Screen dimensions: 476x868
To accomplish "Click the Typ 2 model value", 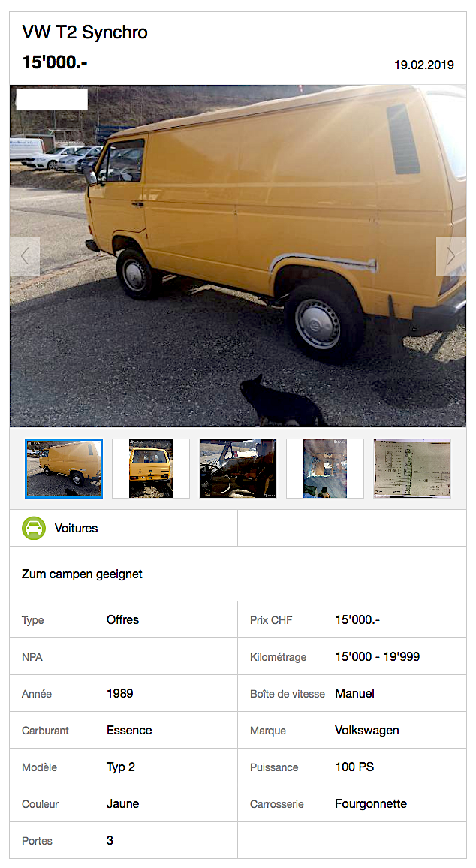I will [x=121, y=767].
